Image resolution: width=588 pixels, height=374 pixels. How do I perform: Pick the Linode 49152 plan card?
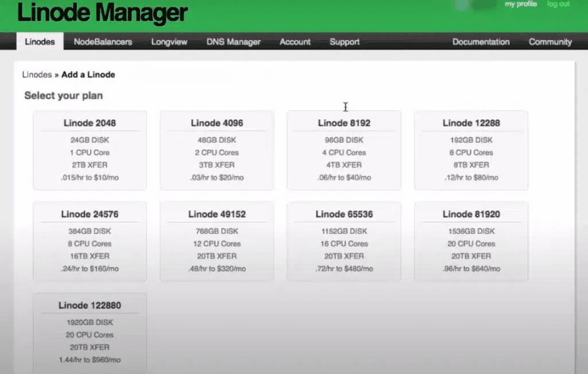point(216,241)
